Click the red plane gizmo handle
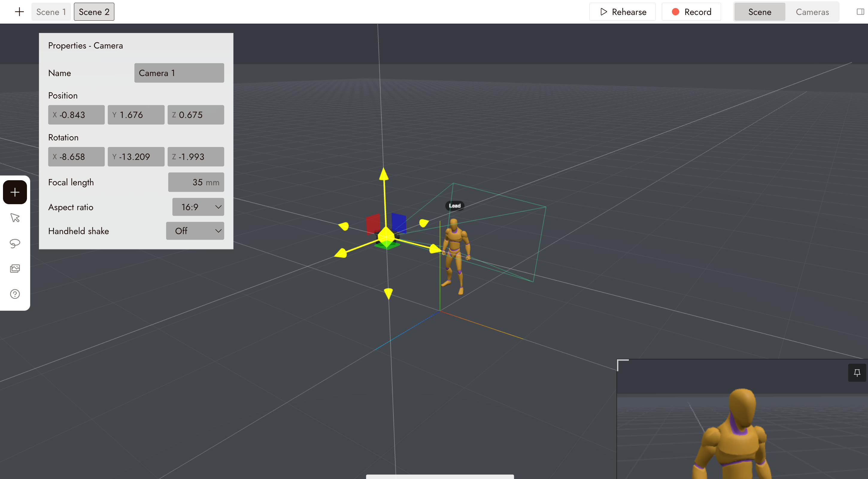Viewport: 868px width, 479px height. click(x=373, y=224)
